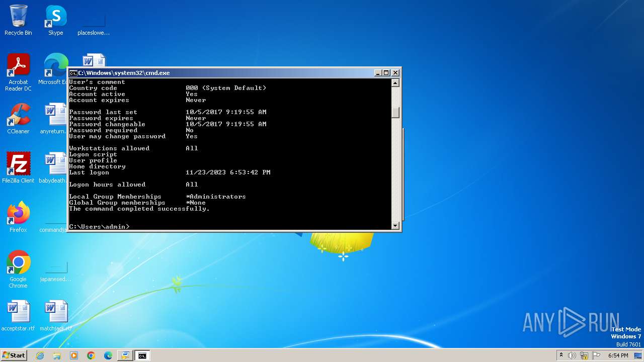
Task: Open cmd.exe window system menu icon
Action: (73, 73)
